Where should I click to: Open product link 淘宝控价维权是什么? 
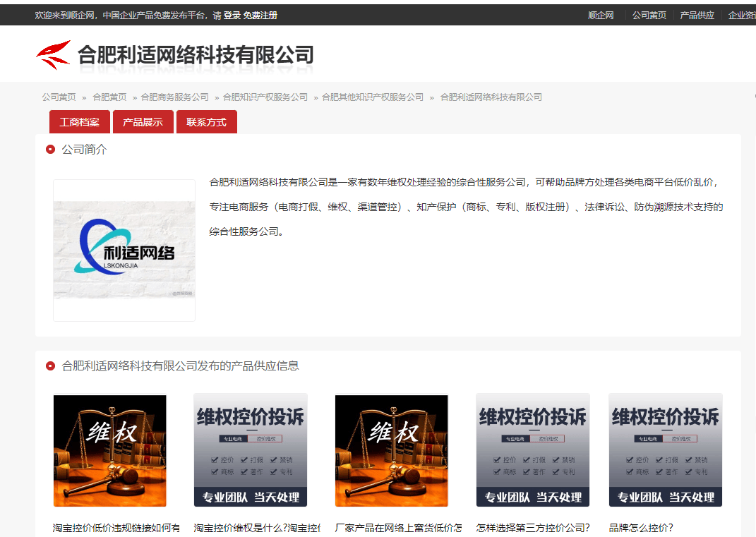(257, 528)
